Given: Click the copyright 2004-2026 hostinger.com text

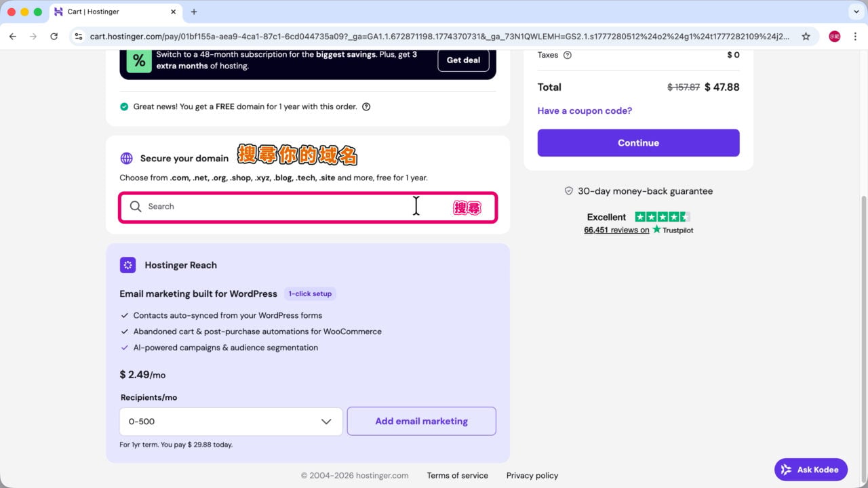Looking at the screenshot, I should point(355,476).
